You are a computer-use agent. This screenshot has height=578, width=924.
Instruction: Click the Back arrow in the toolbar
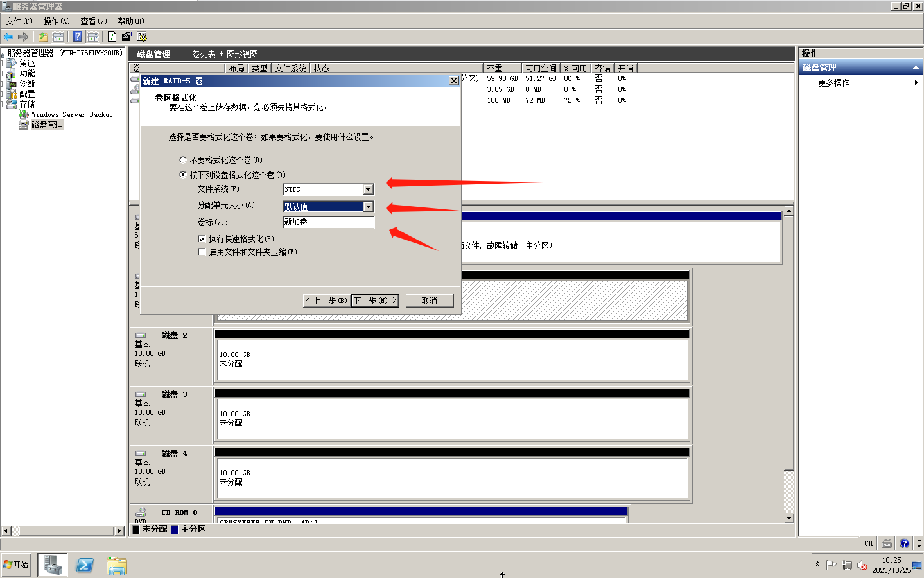tap(8, 37)
